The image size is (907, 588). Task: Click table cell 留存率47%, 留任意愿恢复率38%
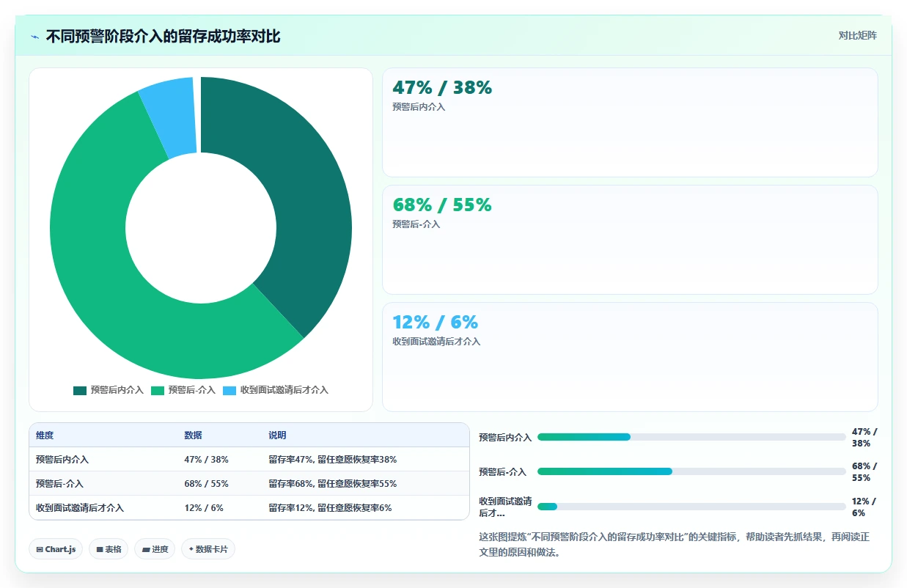click(333, 460)
